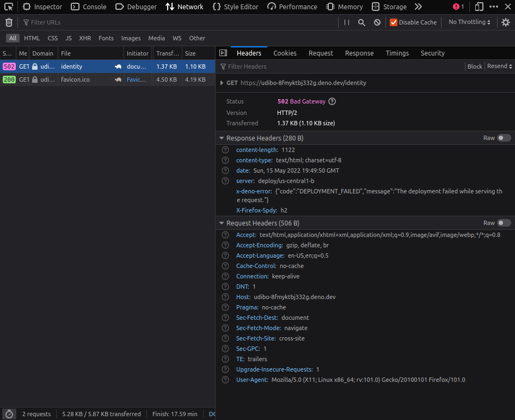Open help for the 502 Bad Gateway status
This screenshot has width=515, height=420.
(332, 101)
